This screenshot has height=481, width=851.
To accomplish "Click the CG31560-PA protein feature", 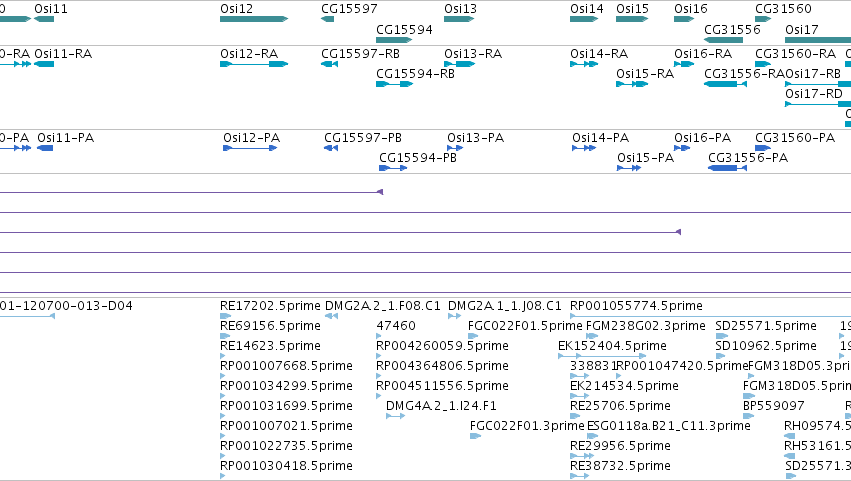I will tap(763, 148).
